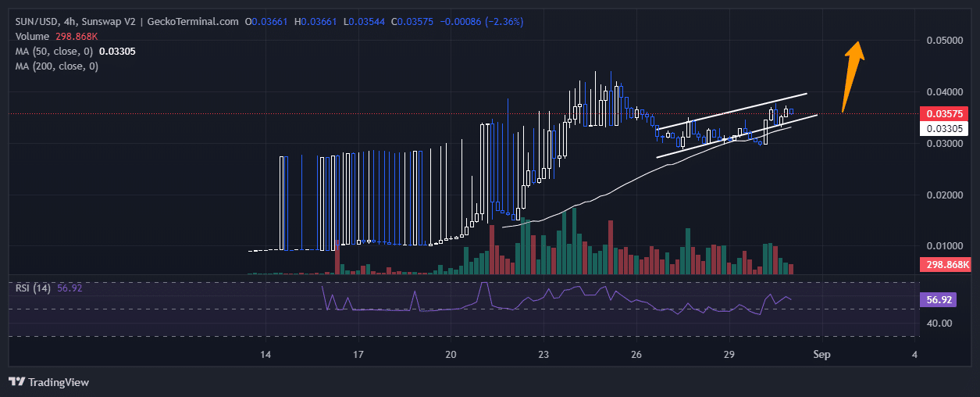Click the date label 29 on time axis
Screen dimensions: 980x397
[729, 354]
